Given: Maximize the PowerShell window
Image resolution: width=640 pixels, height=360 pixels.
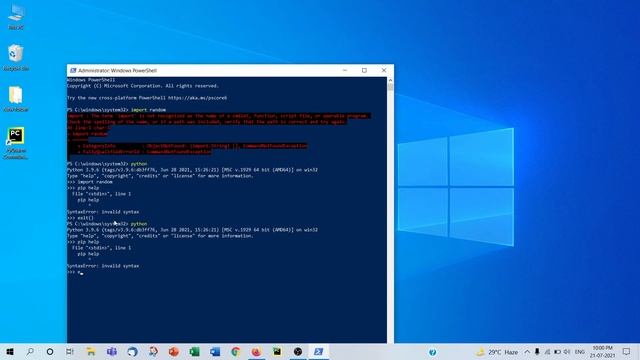Looking at the screenshot, I should pos(364,70).
